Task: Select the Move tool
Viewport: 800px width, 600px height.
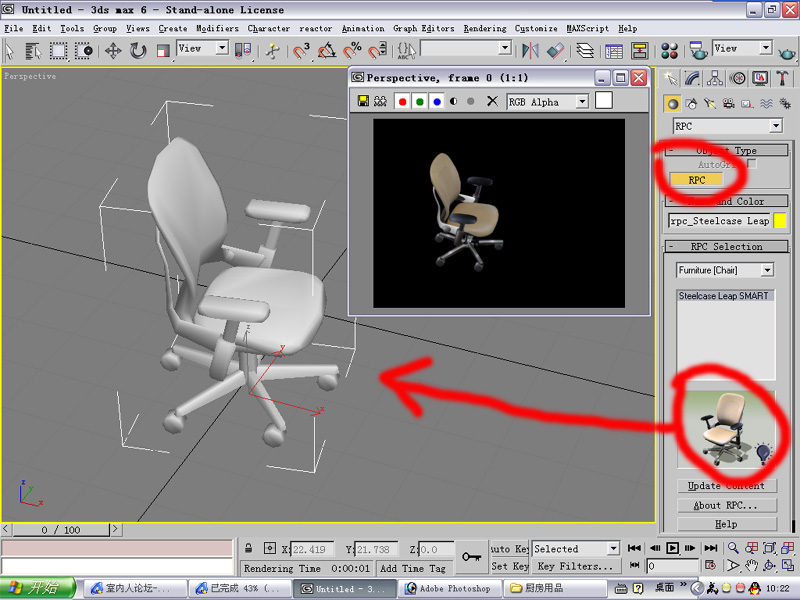Action: tap(113, 51)
